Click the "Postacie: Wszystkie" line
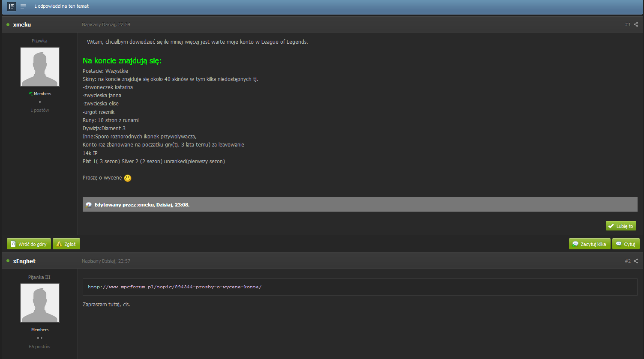 pos(105,71)
